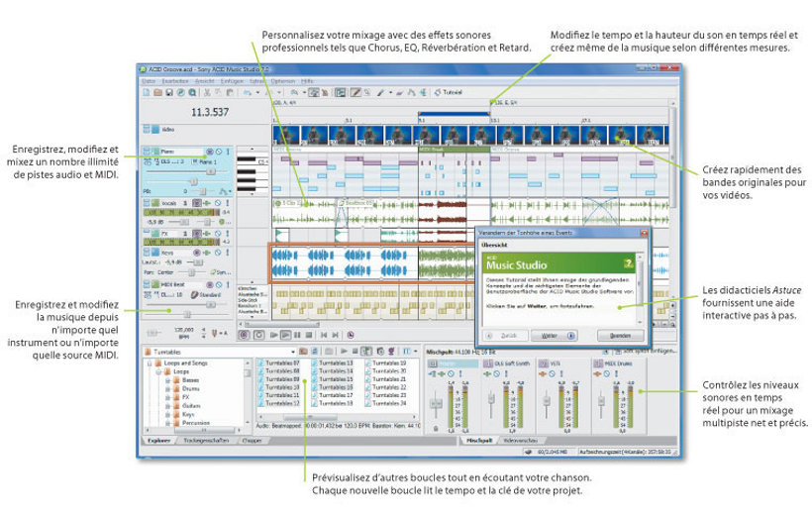The height and width of the screenshot is (519, 812).
Task: Expand the Percussion folder in the Explorer tree
Action: pos(167,423)
